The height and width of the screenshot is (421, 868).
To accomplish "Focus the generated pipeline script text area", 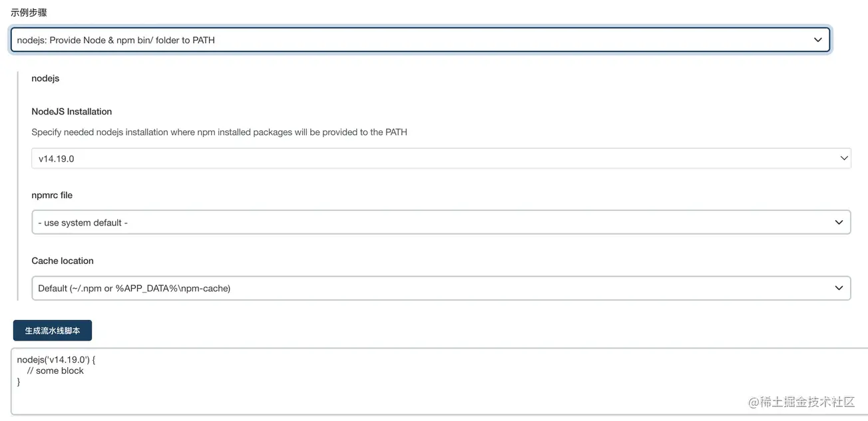I will (439, 381).
